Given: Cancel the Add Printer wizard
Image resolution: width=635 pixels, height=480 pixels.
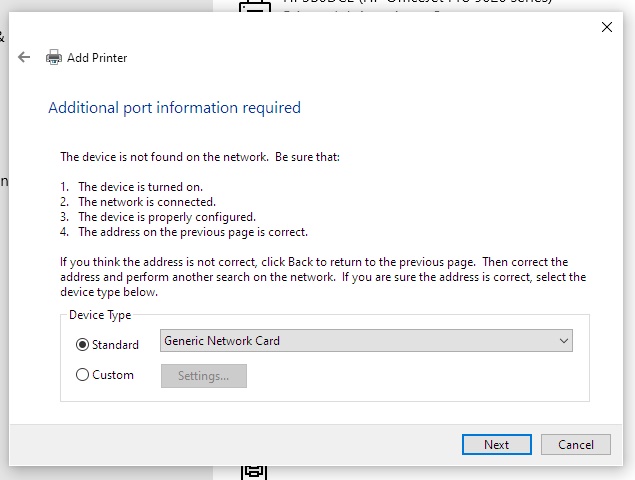Looking at the screenshot, I should point(575,445).
